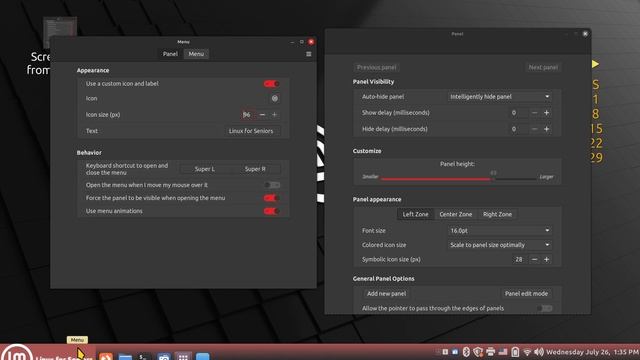Image resolution: width=640 pixels, height=360 pixels.
Task: Open the file manager folder icon in taskbar
Action: [125, 356]
